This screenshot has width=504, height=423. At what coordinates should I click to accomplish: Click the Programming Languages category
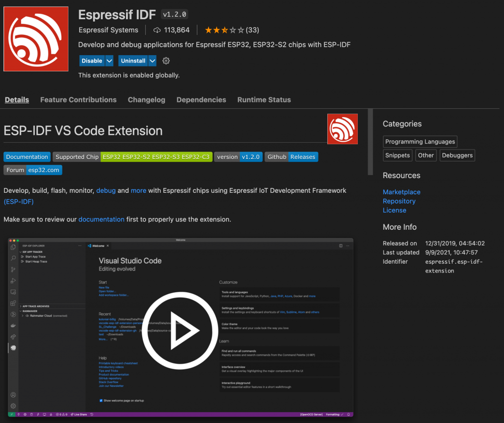click(x=419, y=142)
